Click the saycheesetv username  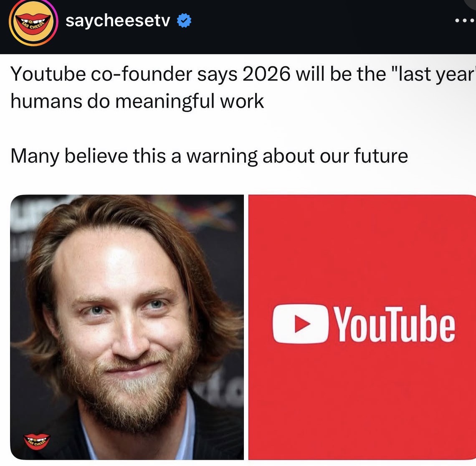(x=117, y=20)
